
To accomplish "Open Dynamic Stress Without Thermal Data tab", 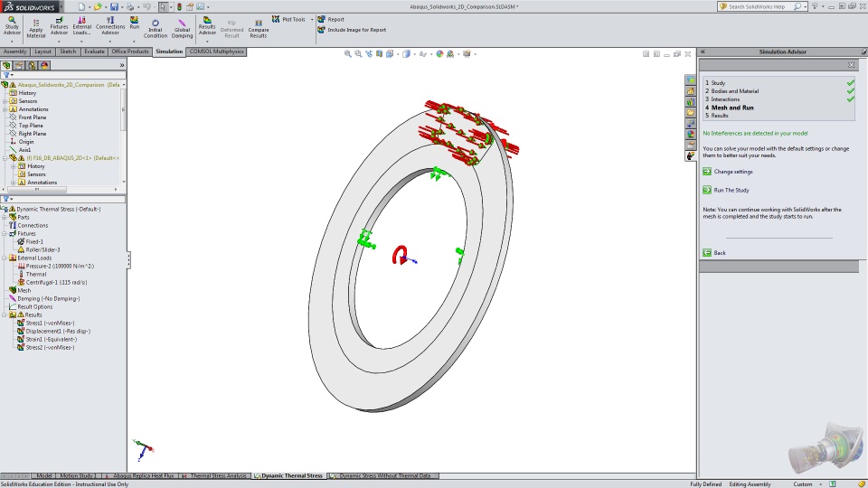I will [x=384, y=476].
